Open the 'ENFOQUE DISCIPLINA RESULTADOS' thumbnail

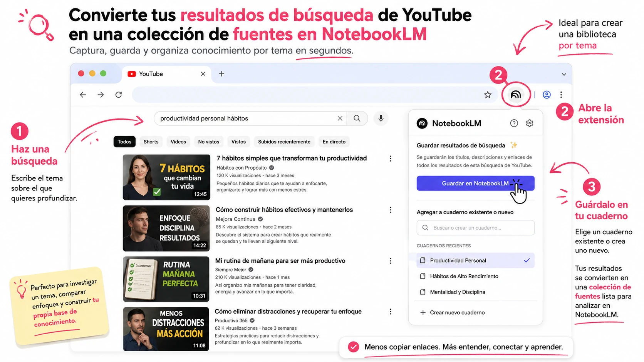(166, 229)
